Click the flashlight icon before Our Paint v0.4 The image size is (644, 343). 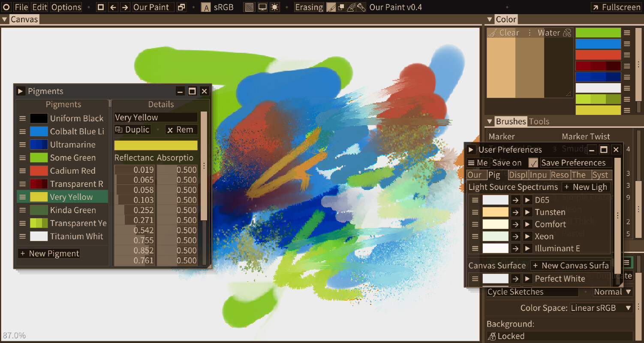click(361, 7)
